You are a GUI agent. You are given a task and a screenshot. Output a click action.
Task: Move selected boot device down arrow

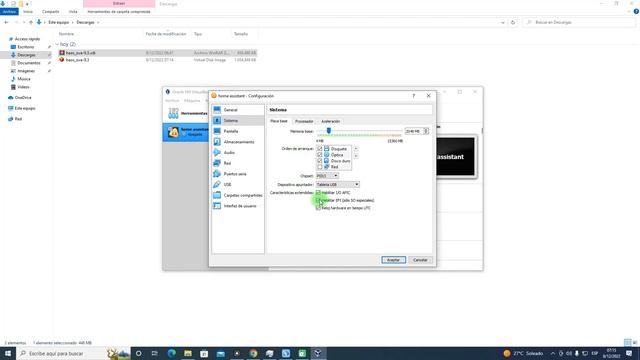(x=356, y=156)
